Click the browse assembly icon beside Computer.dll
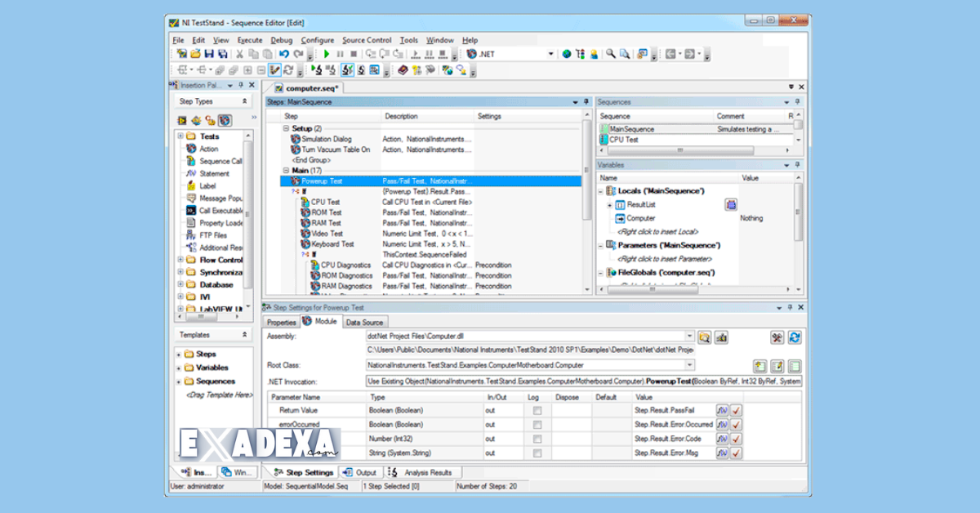The image size is (980, 513). tap(705, 337)
